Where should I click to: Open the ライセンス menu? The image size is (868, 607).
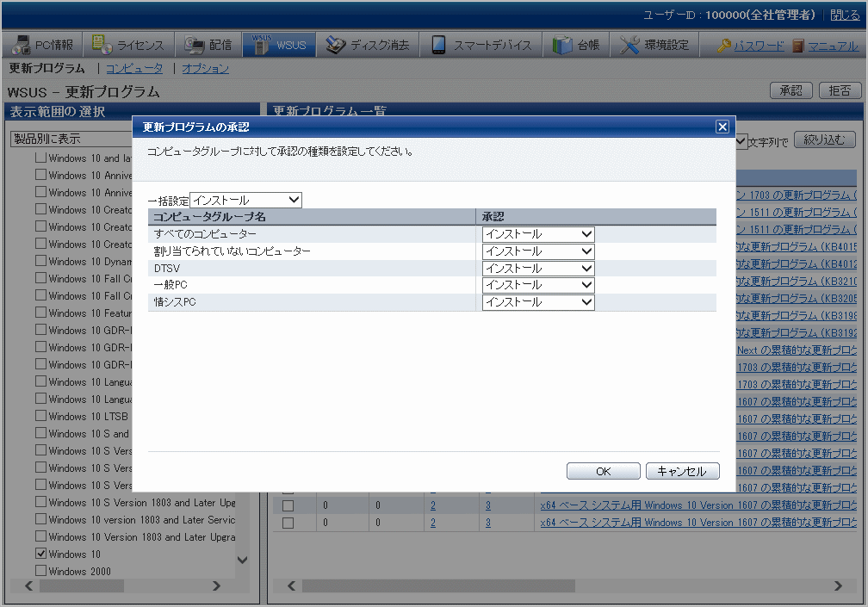(129, 45)
